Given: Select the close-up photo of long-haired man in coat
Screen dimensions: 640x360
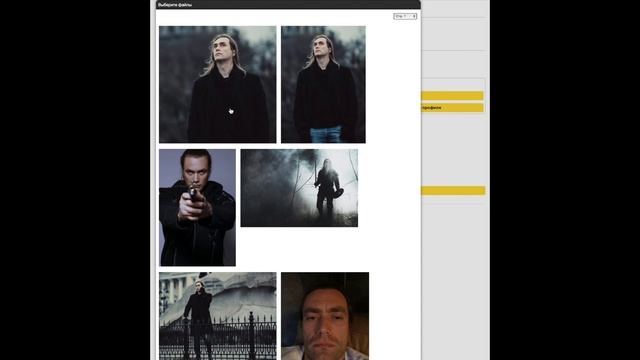Looking at the screenshot, I should coord(218,84).
